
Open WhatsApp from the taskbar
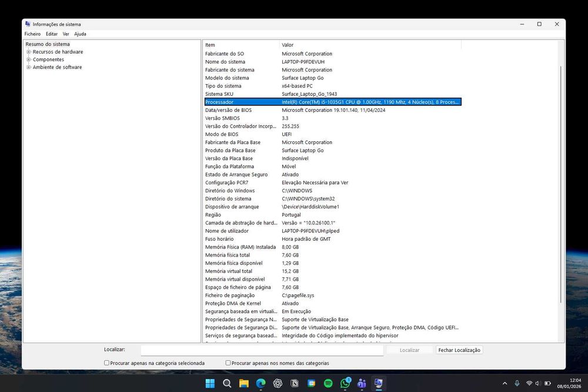[345, 383]
